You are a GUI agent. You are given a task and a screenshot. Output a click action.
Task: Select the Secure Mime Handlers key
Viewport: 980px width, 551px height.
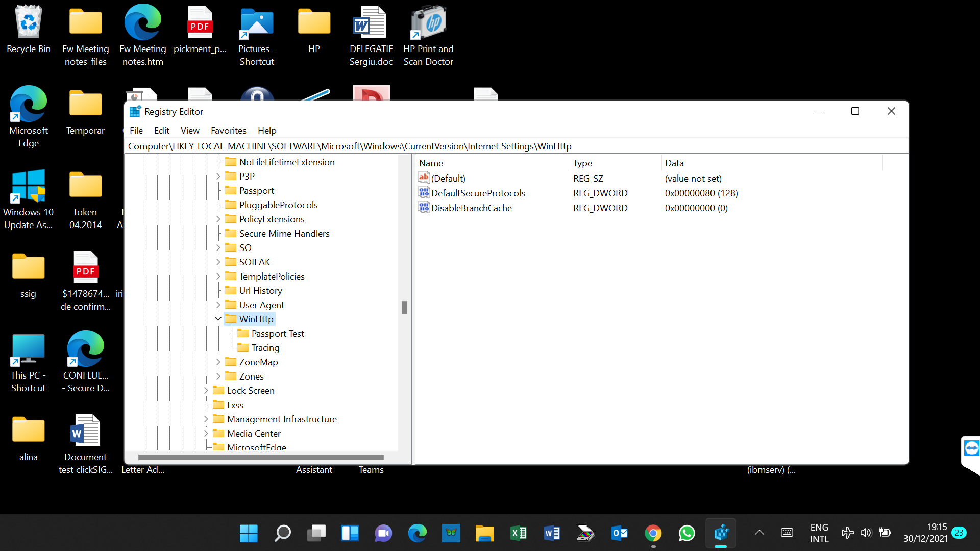point(284,234)
